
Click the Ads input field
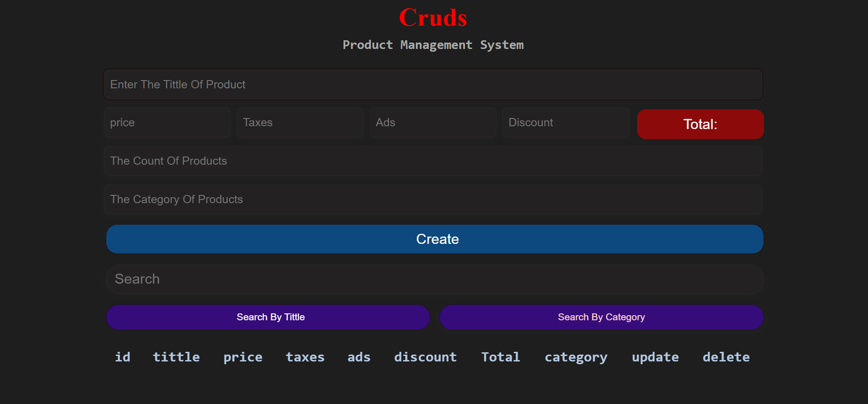point(433,123)
